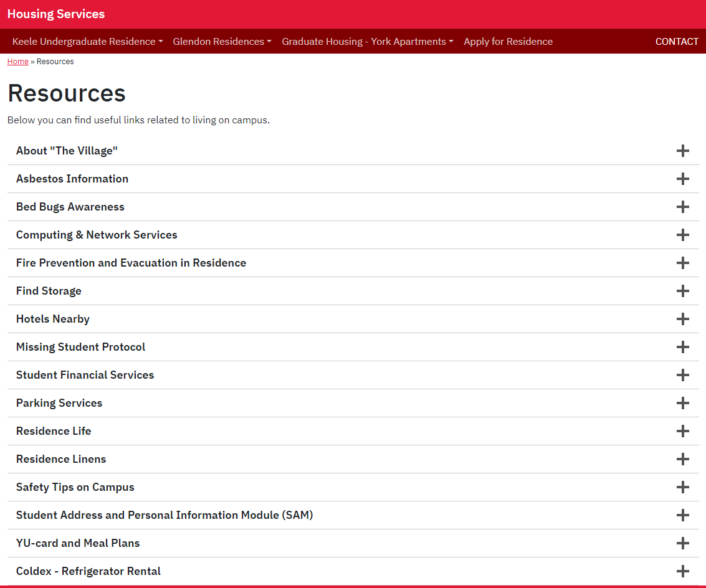The image size is (706, 588).
Task: Expand Residence Life section title
Action: point(54,431)
